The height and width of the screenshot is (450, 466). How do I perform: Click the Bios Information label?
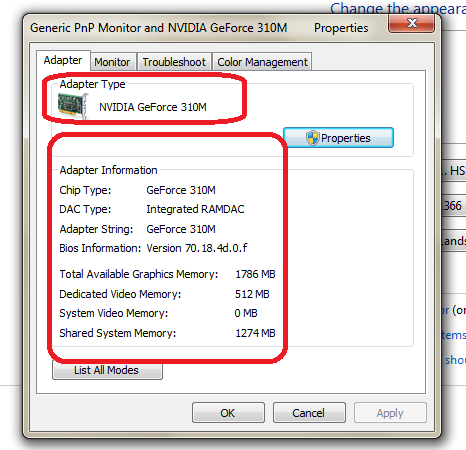coord(100,248)
